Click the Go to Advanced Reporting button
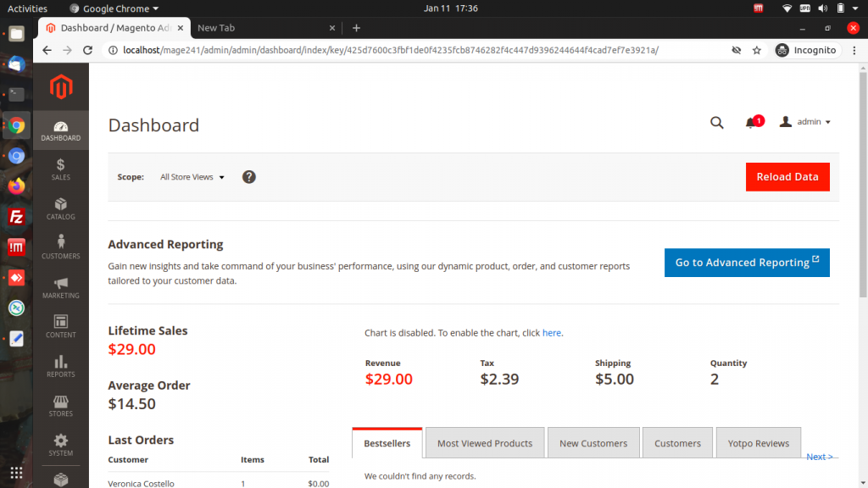This screenshot has width=868, height=488. [747, 263]
